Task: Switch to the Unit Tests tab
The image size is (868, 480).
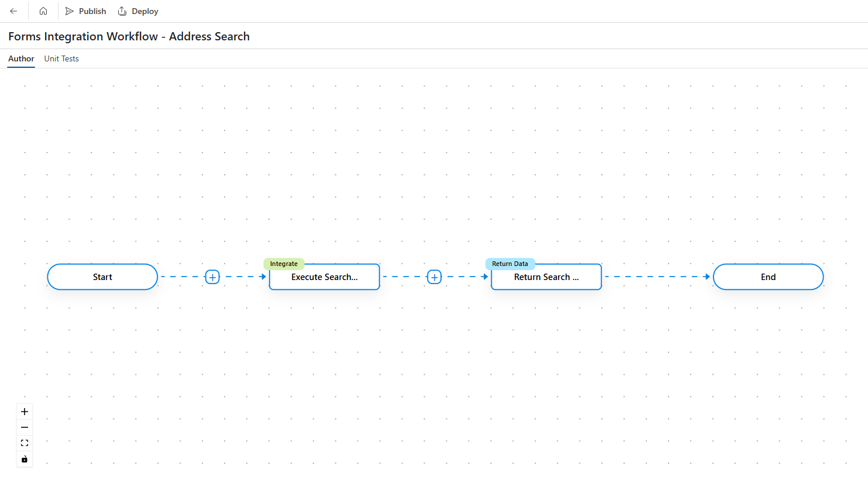Action: click(61, 58)
